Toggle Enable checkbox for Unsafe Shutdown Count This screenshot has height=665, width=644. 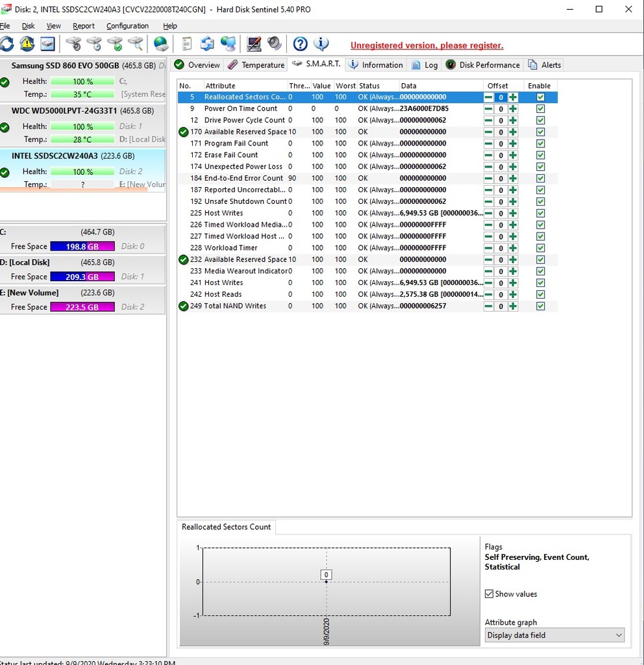[541, 202]
